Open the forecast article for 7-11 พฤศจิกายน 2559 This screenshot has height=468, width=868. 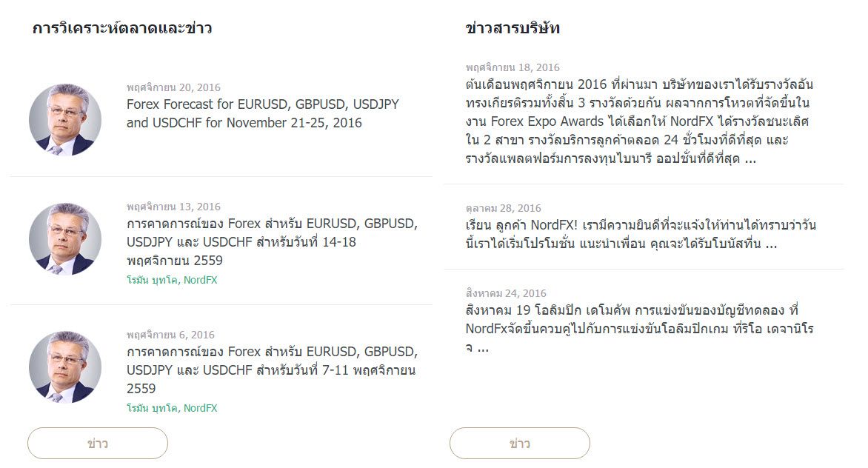point(272,370)
